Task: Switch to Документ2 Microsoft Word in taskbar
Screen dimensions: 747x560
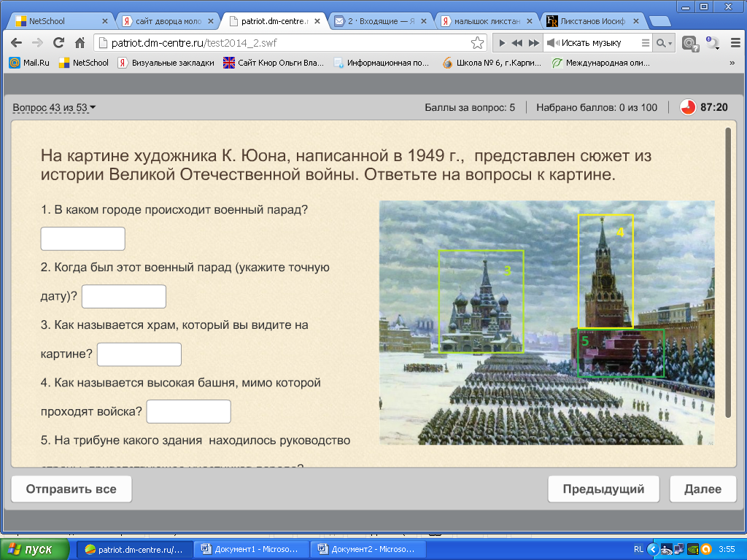Action: 368,550
